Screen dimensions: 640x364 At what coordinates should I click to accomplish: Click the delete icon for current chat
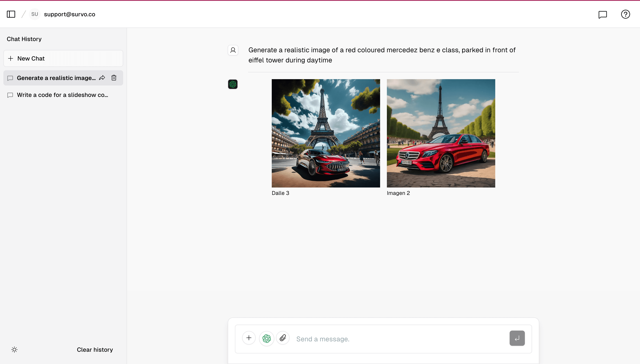114,78
